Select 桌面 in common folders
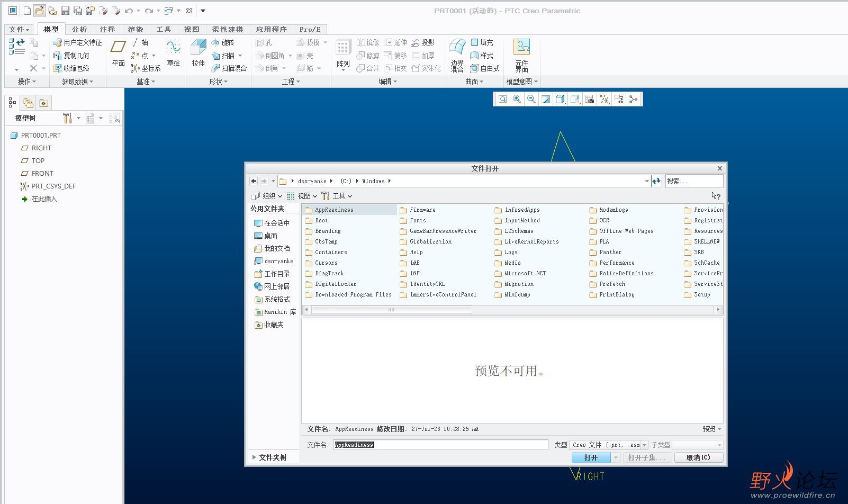The height and width of the screenshot is (504, 848). [x=266, y=236]
